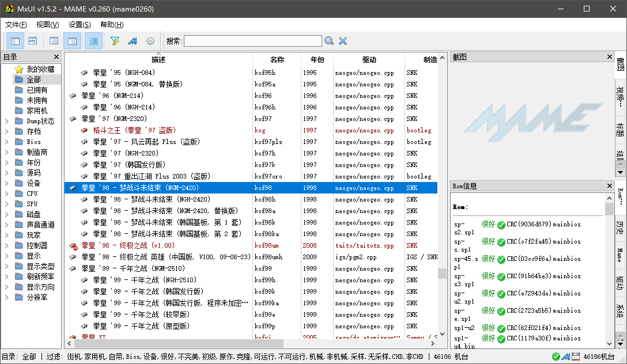Expand the 分辨率 folder node

point(7,297)
